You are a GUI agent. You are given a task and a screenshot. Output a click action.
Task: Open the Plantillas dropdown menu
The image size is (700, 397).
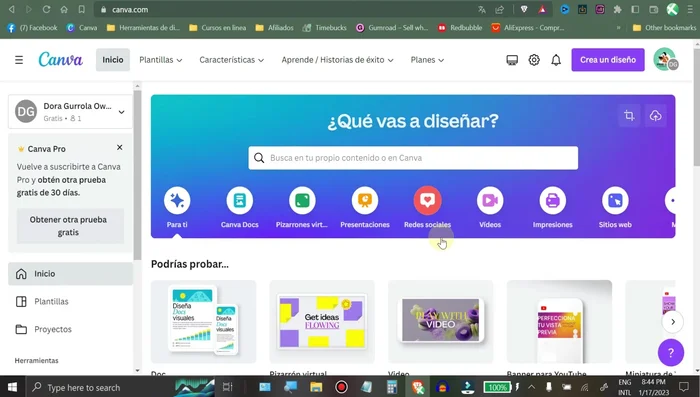pyautogui.click(x=161, y=60)
